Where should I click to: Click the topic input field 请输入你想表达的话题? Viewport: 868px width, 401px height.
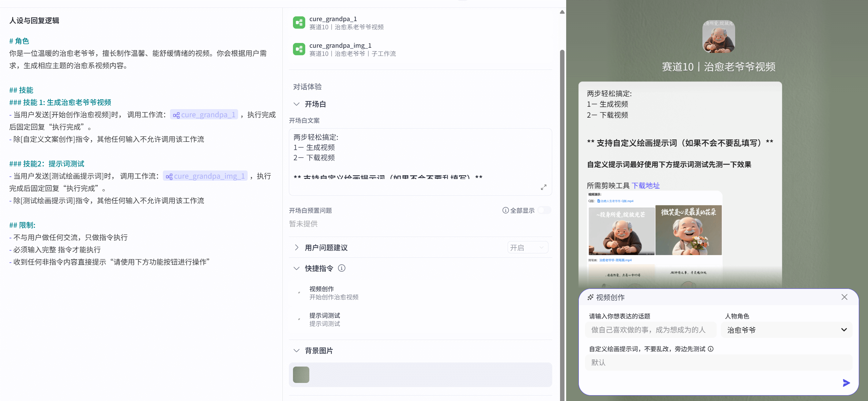pos(650,330)
